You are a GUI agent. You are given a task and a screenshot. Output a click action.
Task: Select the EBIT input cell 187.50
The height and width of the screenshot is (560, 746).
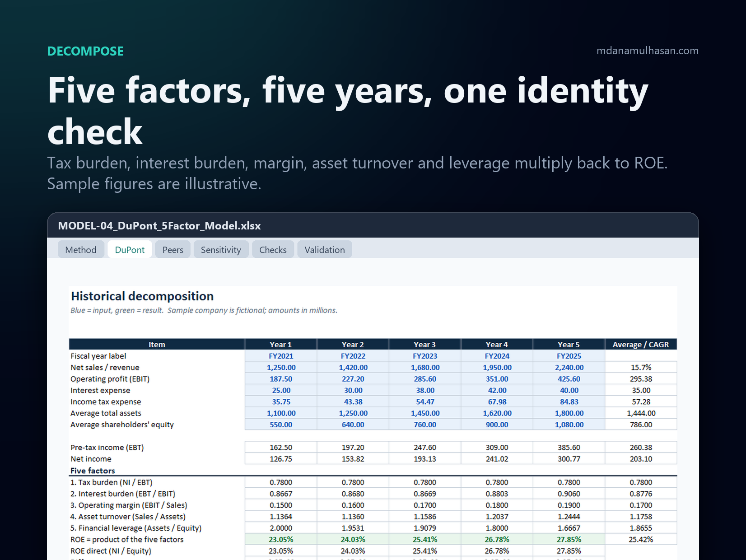tap(281, 379)
